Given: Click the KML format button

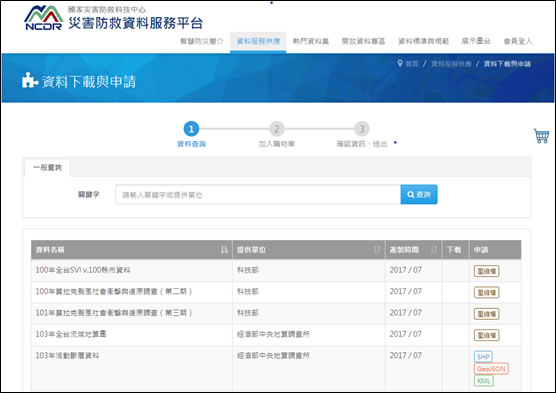Looking at the screenshot, I should tap(484, 381).
